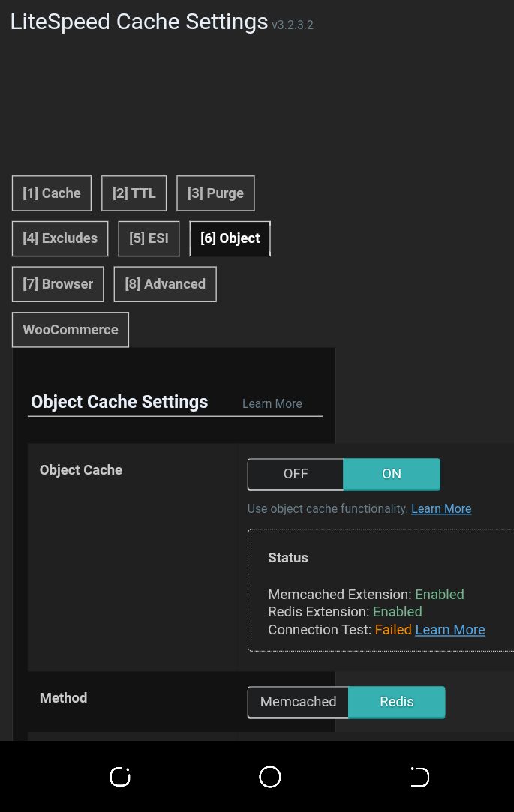Go to the [3] Purge tab
Viewport: 514px width, 812px height.
point(215,193)
